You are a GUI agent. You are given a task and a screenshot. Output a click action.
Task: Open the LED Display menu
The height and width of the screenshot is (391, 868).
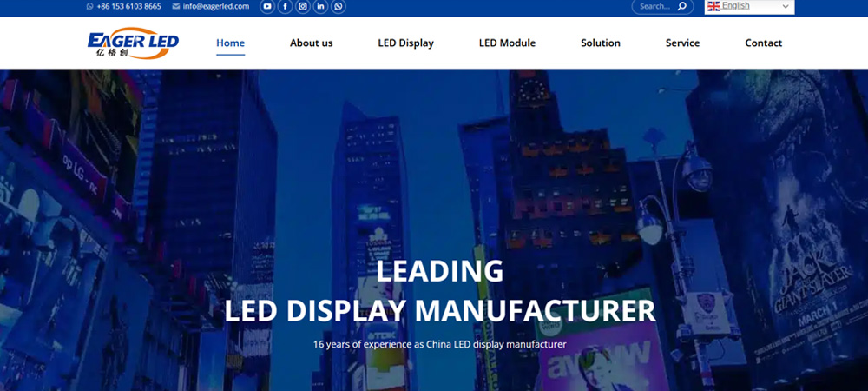point(405,43)
